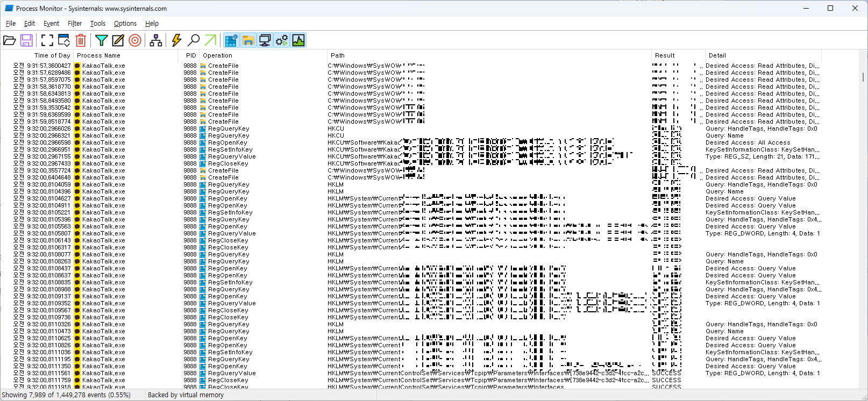This screenshot has height=401, width=868.
Task: Toggle Show Process and Thread Activity gears icon
Action: tap(282, 40)
